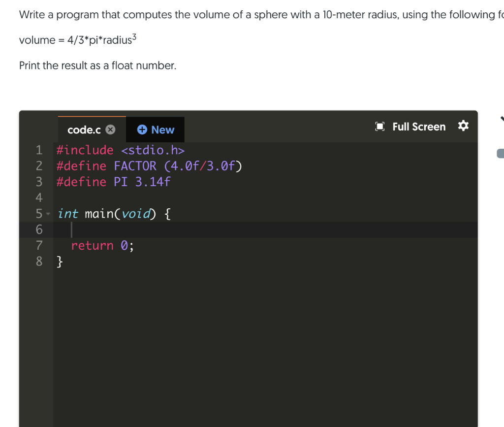This screenshot has width=504, height=427.
Task: Click the X icon on the code.c tab
Action: pos(110,130)
